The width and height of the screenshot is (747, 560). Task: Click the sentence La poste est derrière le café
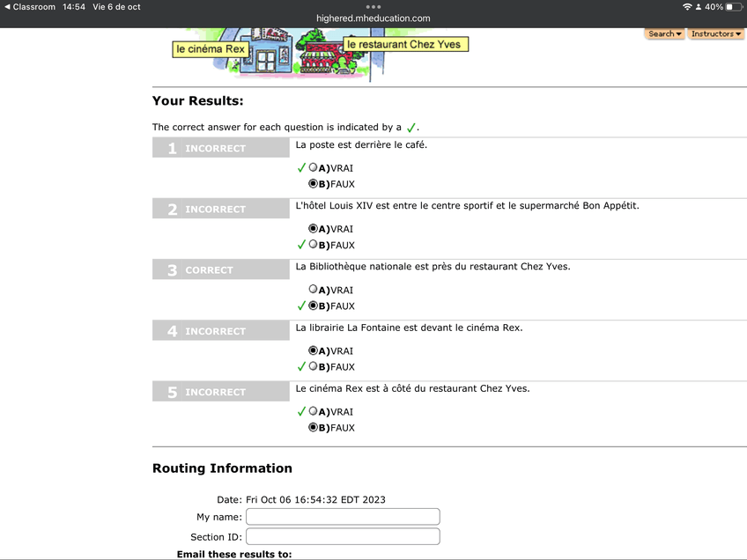pos(361,144)
